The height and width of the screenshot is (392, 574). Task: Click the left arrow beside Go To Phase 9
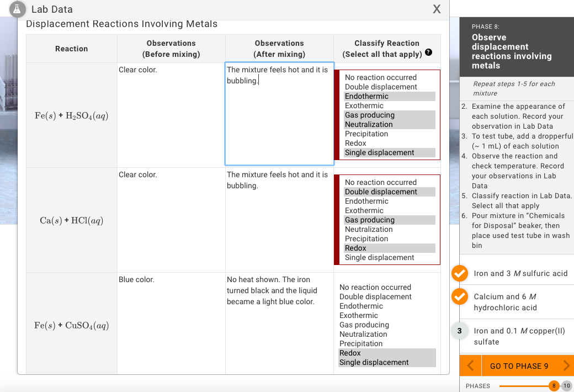click(470, 365)
